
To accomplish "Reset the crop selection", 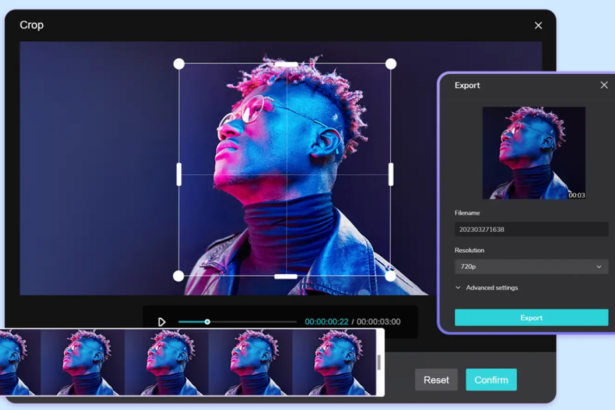I will pyautogui.click(x=436, y=379).
